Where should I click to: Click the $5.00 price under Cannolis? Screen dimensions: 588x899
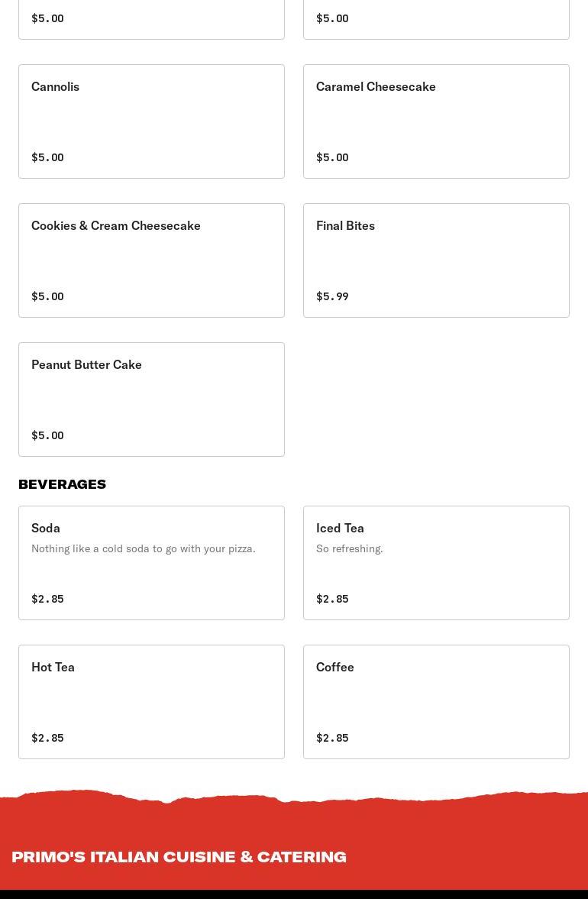point(47,157)
